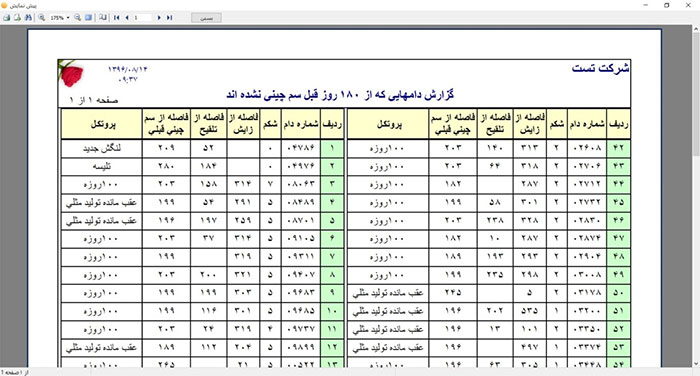Click animal number ۰۲۶۰۸ in row ۴۲

pyautogui.click(x=587, y=148)
